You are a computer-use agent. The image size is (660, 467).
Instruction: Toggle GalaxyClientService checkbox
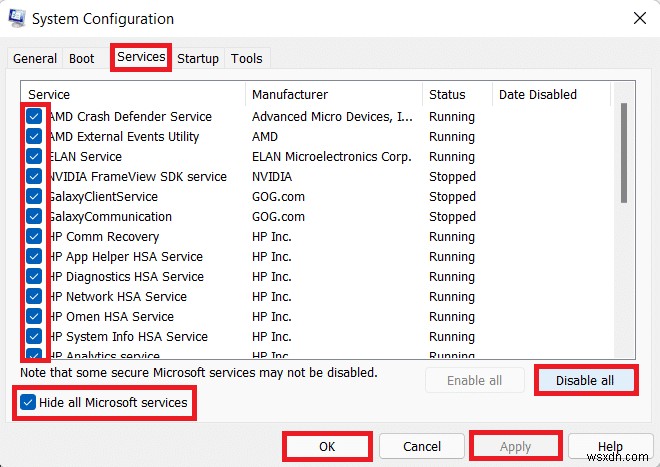(34, 197)
